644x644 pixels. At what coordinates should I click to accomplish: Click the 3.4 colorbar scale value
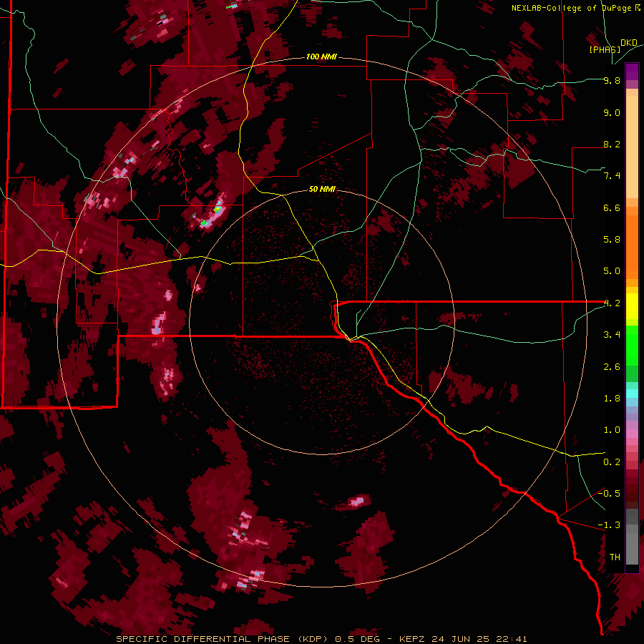click(x=612, y=334)
